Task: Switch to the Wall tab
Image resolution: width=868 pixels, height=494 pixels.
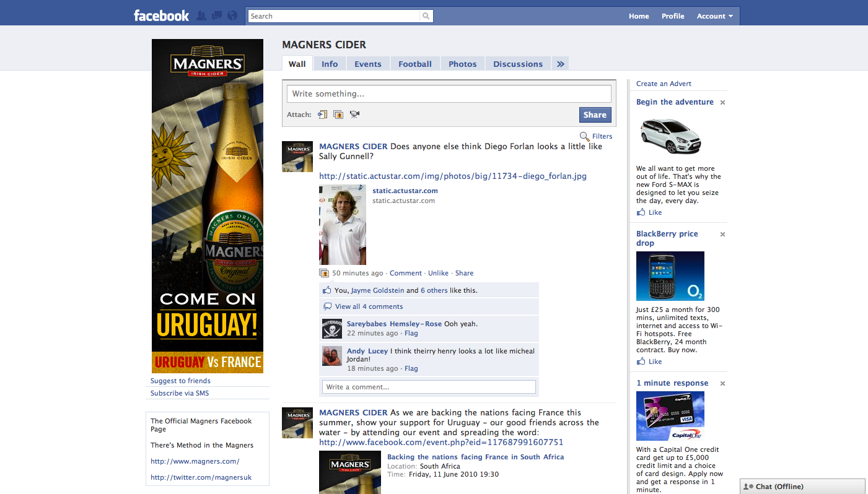Action: point(297,64)
